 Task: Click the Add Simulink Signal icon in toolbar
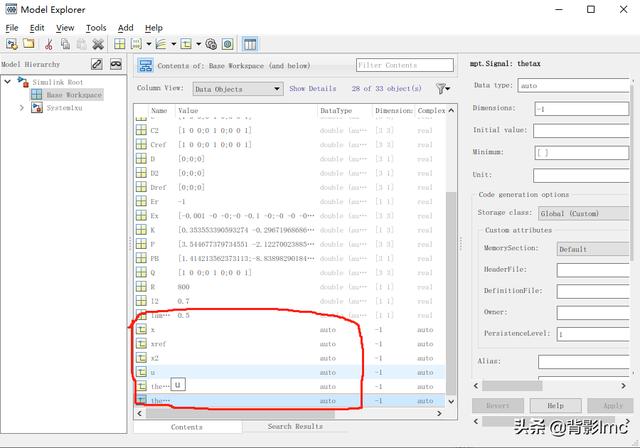click(x=161, y=44)
